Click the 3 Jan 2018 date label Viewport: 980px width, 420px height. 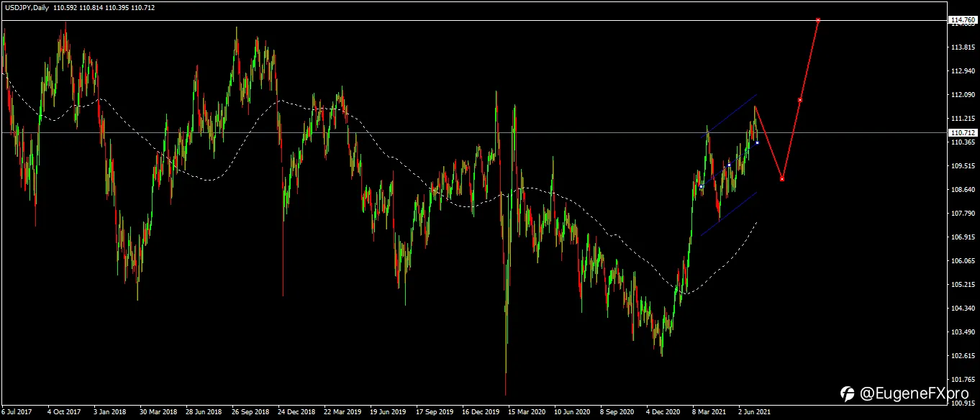(109, 413)
